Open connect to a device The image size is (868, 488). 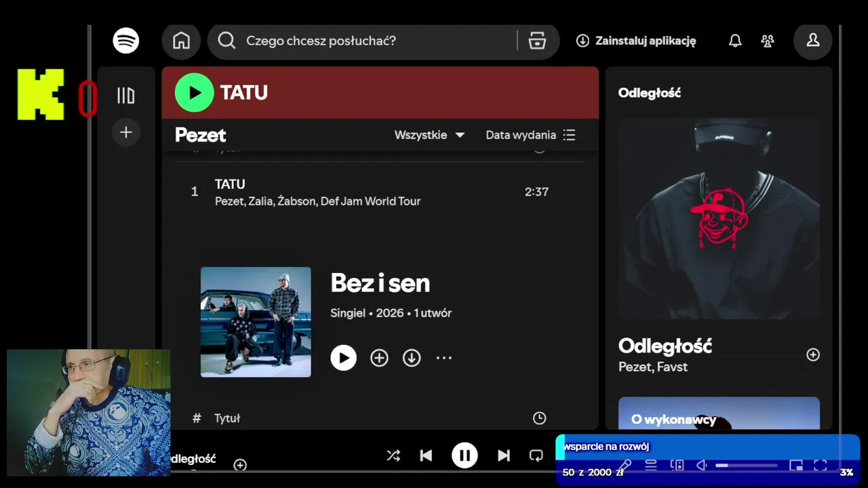pos(677,465)
